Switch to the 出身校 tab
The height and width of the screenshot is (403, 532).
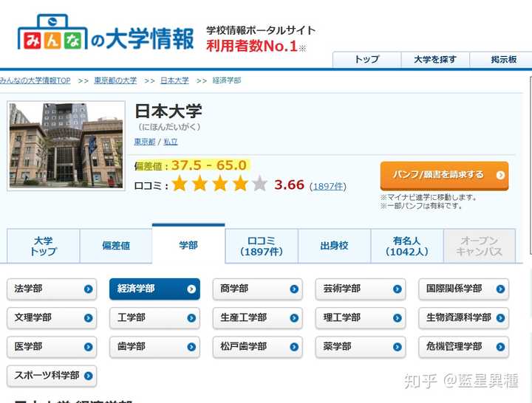click(x=334, y=246)
